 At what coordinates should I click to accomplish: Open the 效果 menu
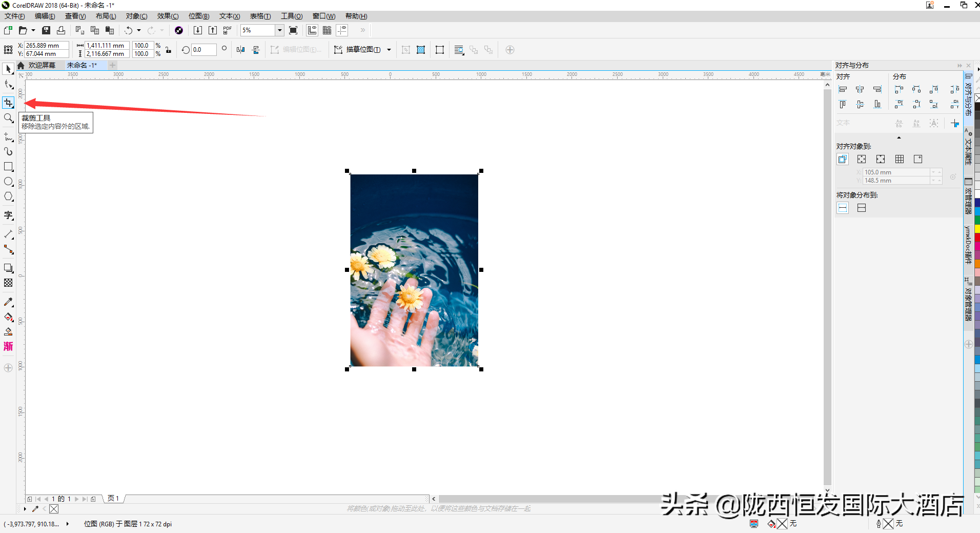click(x=168, y=16)
